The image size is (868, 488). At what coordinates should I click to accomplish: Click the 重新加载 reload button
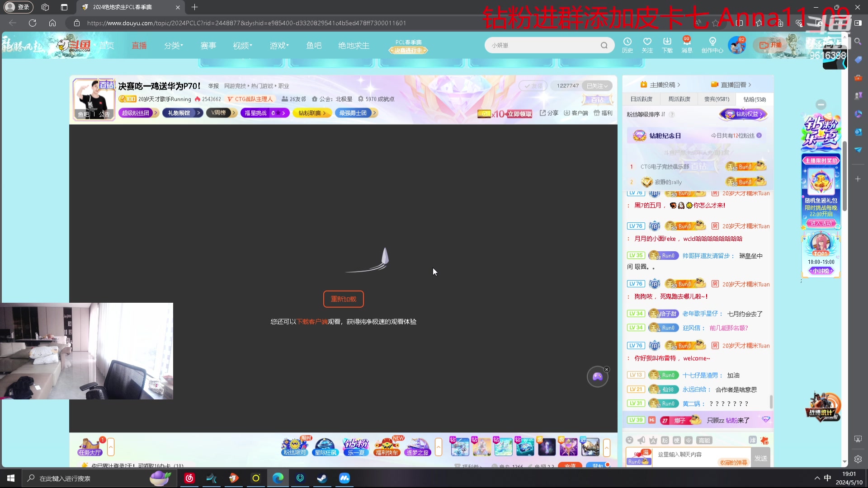[x=343, y=299]
